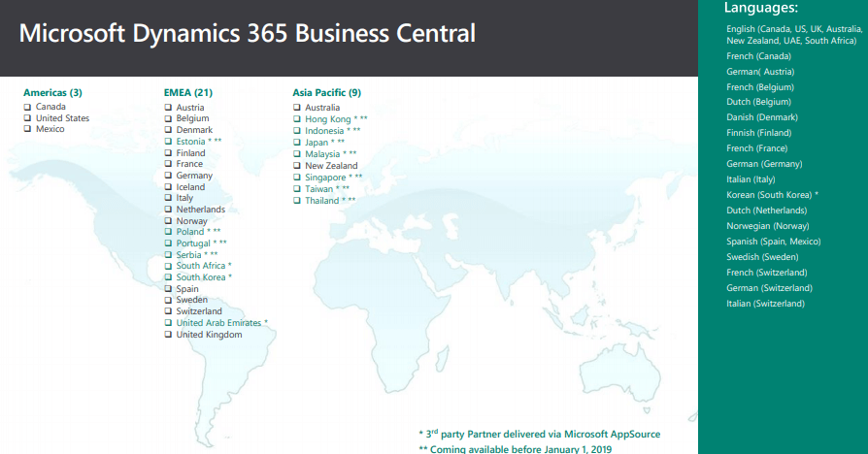868x454 pixels.
Task: Select 'Hong Kong * **' in Asia Pacific
Action: [x=336, y=119]
